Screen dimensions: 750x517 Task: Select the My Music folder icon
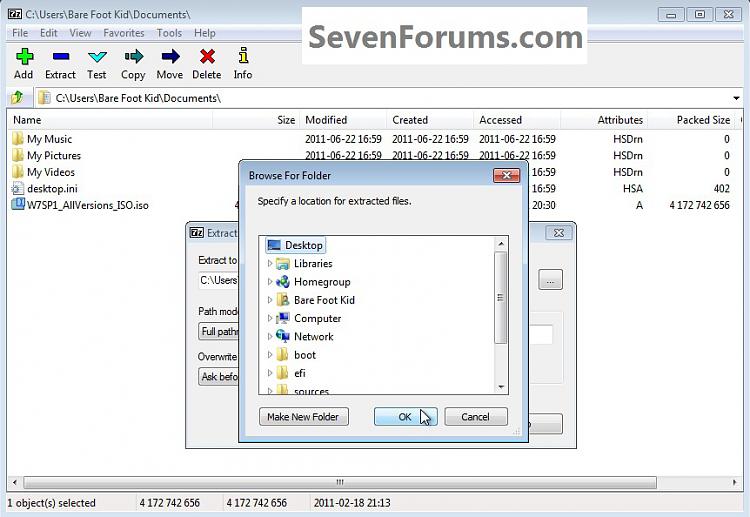coord(18,139)
